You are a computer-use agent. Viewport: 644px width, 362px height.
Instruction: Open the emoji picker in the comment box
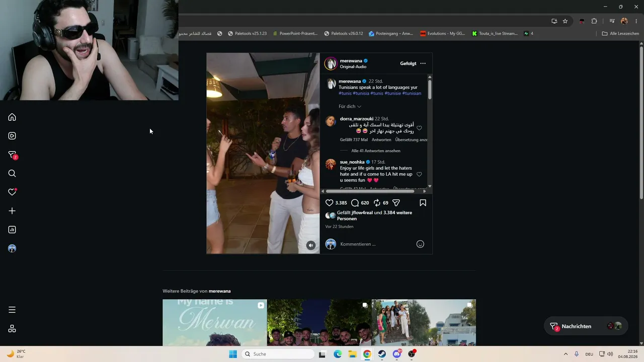click(x=420, y=244)
